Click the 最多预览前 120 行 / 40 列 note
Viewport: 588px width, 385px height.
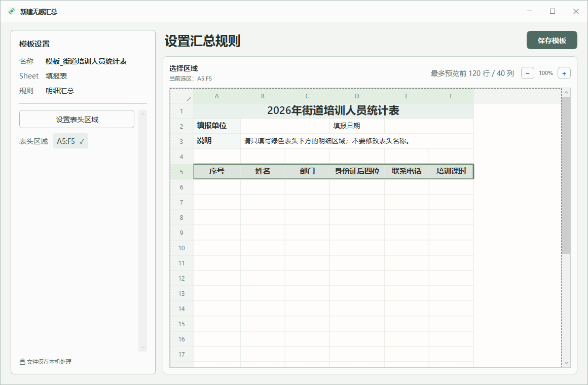(x=472, y=73)
